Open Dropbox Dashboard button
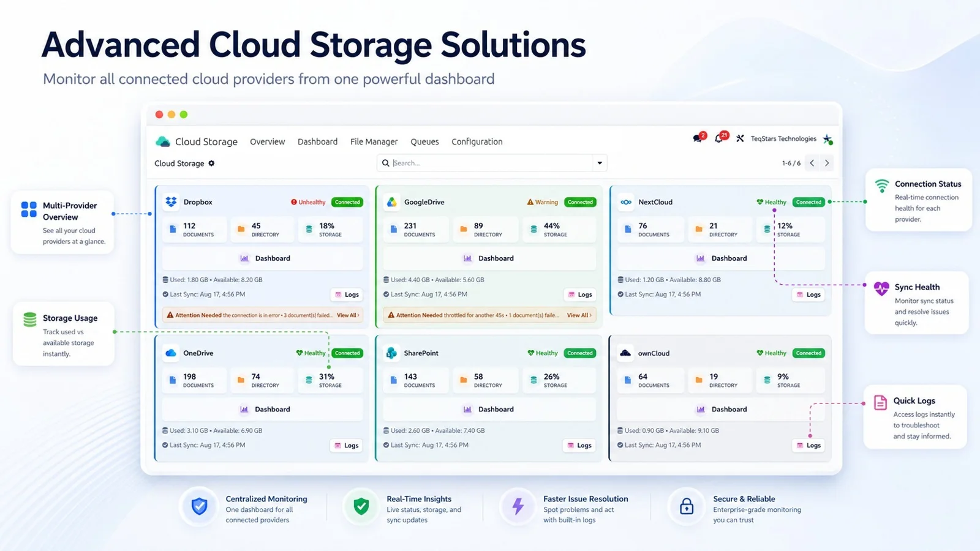The width and height of the screenshot is (980, 551). [x=263, y=258]
